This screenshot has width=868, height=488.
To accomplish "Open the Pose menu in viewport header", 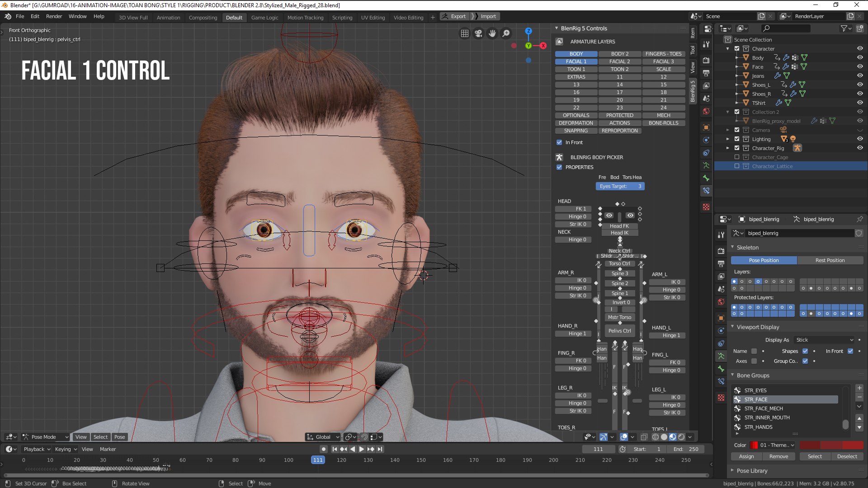I will pos(119,437).
